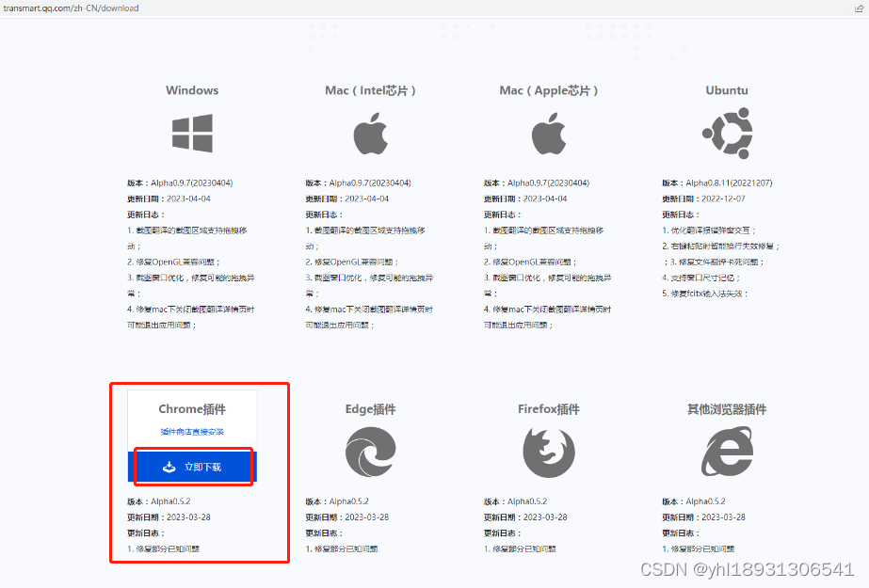Click the Firefox plugin version Alpha0.5.2
The image size is (869, 588).
tap(527, 501)
